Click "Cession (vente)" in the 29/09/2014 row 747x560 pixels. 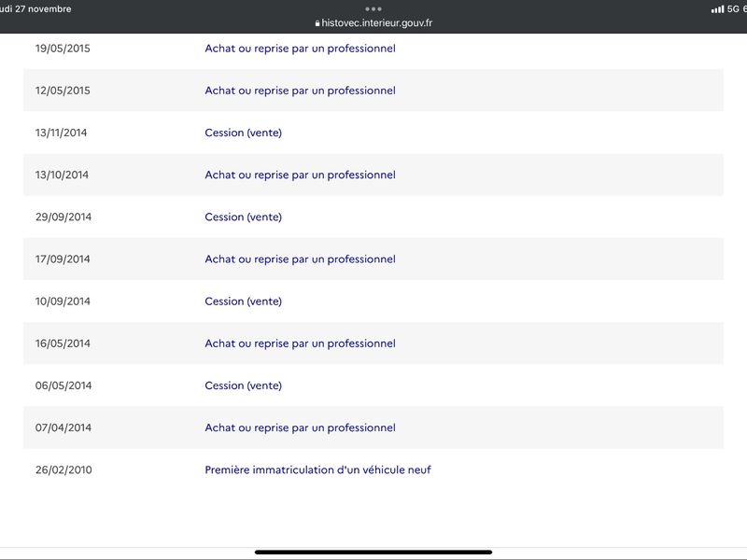tap(243, 217)
